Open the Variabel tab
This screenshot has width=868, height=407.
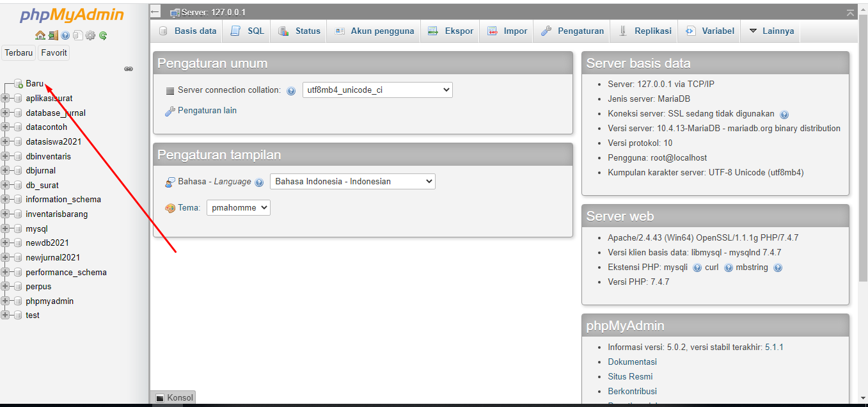[x=709, y=31]
